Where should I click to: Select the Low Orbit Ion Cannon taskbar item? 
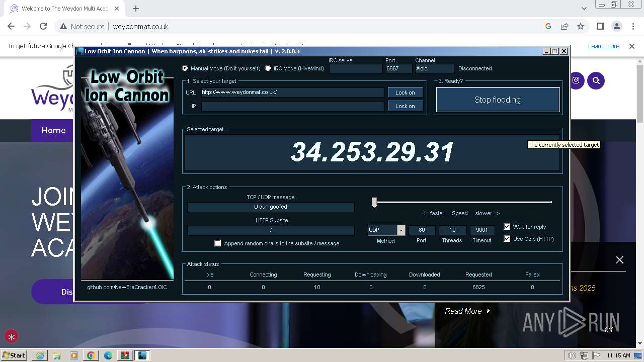click(x=142, y=355)
